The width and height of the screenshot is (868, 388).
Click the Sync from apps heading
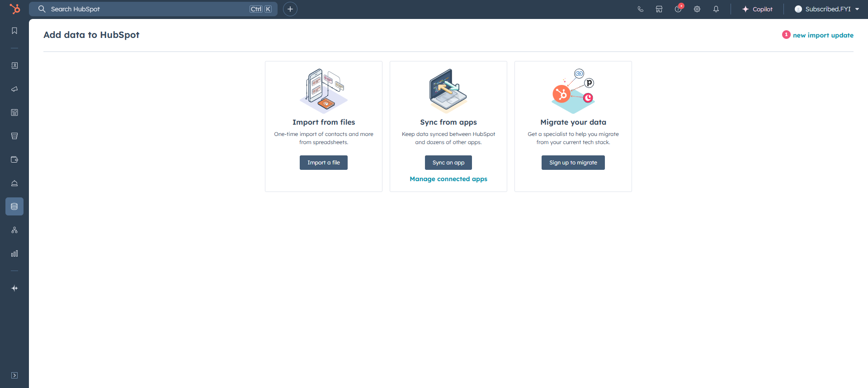[448, 122]
